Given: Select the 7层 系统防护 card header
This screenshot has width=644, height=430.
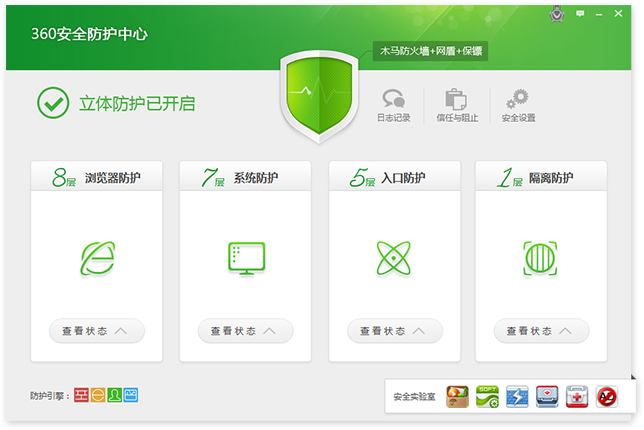Looking at the screenshot, I should 245,177.
